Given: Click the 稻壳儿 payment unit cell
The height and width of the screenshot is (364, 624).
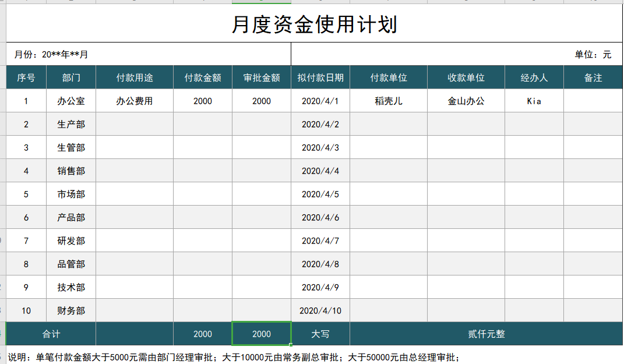Looking at the screenshot, I should (387, 100).
